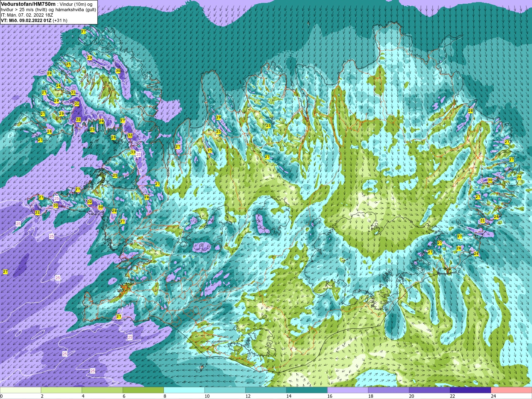This screenshot has height=399, width=532.
Task: Click the legend tick label '24'
Action: point(493,396)
